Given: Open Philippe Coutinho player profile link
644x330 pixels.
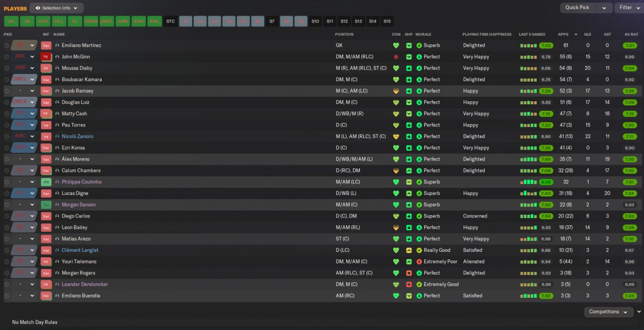Looking at the screenshot, I should (x=82, y=182).
